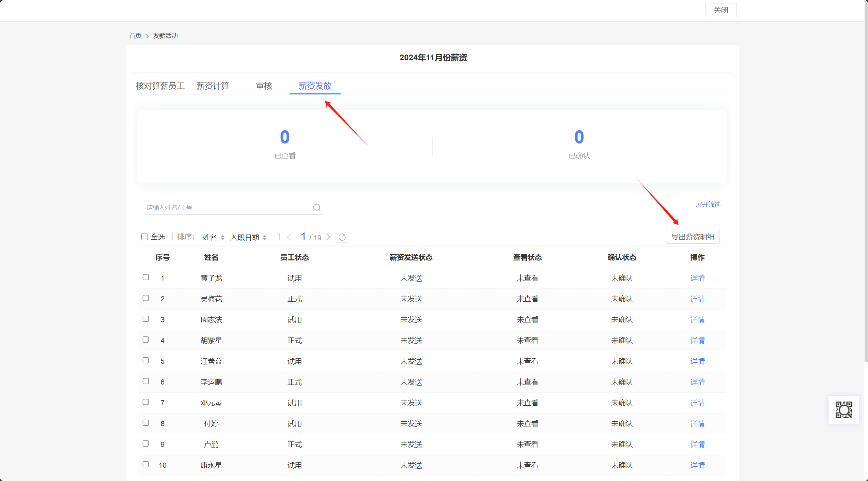The width and height of the screenshot is (868, 481).
Task: Focus the 姓名/工号 search field
Action: pos(227,207)
